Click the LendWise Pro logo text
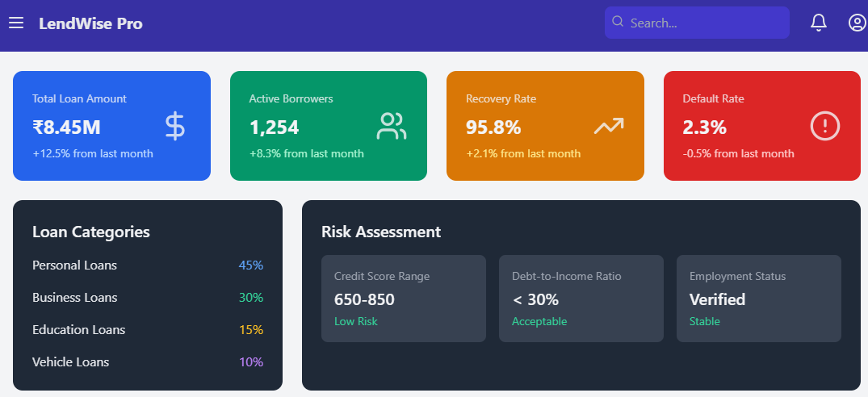 (90, 23)
